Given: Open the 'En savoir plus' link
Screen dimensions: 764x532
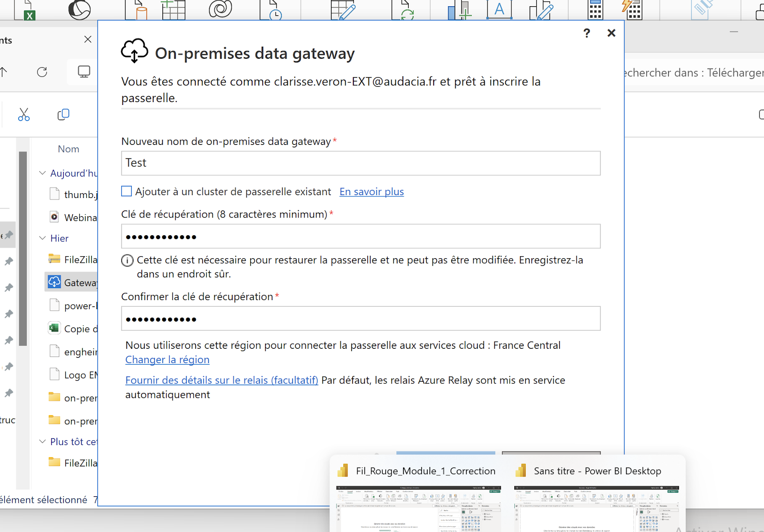Looking at the screenshot, I should (371, 192).
